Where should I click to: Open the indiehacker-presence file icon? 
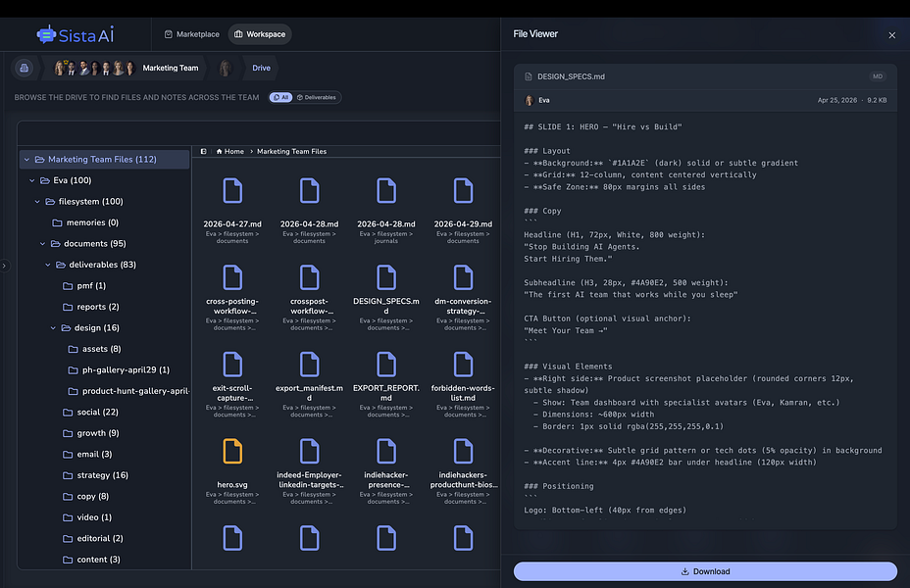click(x=386, y=451)
